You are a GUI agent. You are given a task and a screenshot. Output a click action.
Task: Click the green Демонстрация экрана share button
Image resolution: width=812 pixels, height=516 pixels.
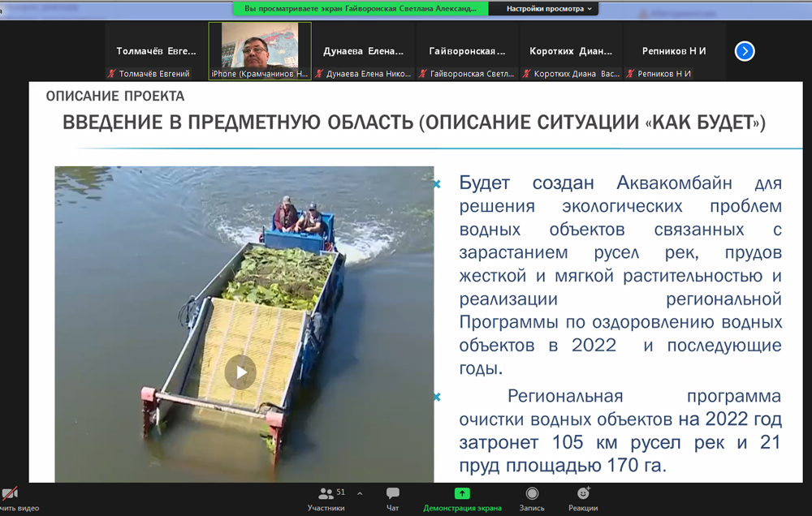pyautogui.click(x=462, y=497)
